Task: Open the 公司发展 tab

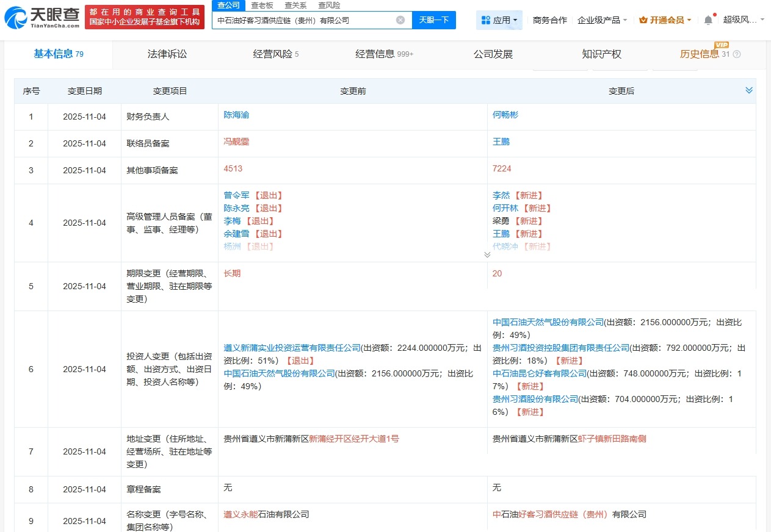Action: click(x=493, y=54)
